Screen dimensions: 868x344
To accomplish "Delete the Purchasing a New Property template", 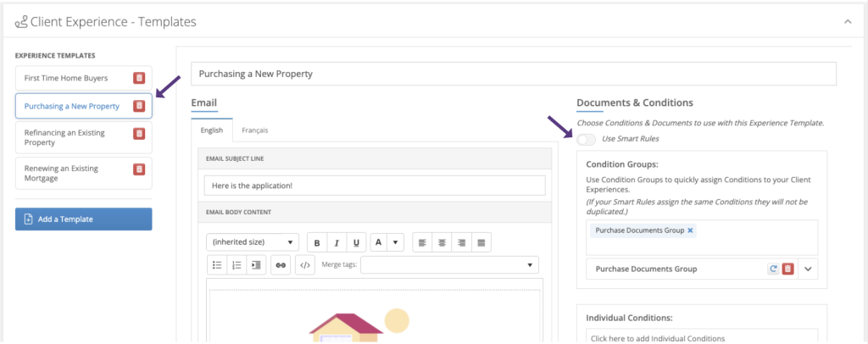I will pos(139,106).
